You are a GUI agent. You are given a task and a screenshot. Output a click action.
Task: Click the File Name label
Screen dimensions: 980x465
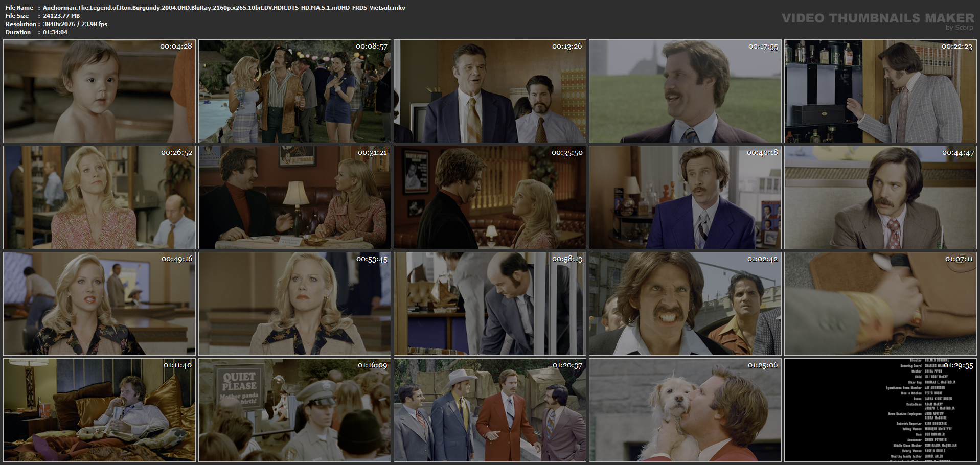point(19,8)
